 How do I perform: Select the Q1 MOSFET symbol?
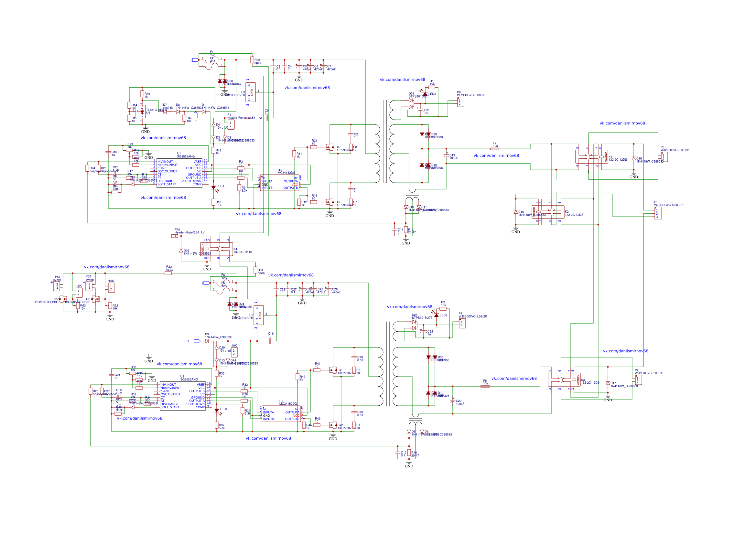tap(333, 370)
